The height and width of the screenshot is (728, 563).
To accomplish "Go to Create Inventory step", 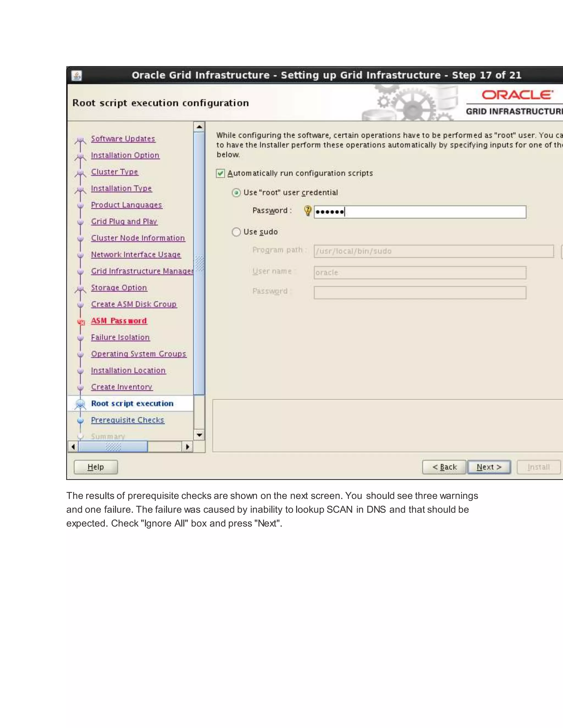I will pyautogui.click(x=122, y=387).
